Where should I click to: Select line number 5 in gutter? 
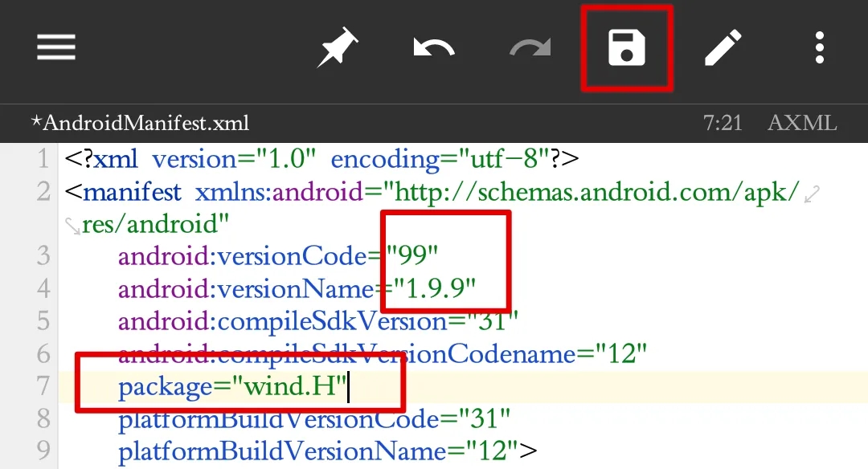point(43,321)
